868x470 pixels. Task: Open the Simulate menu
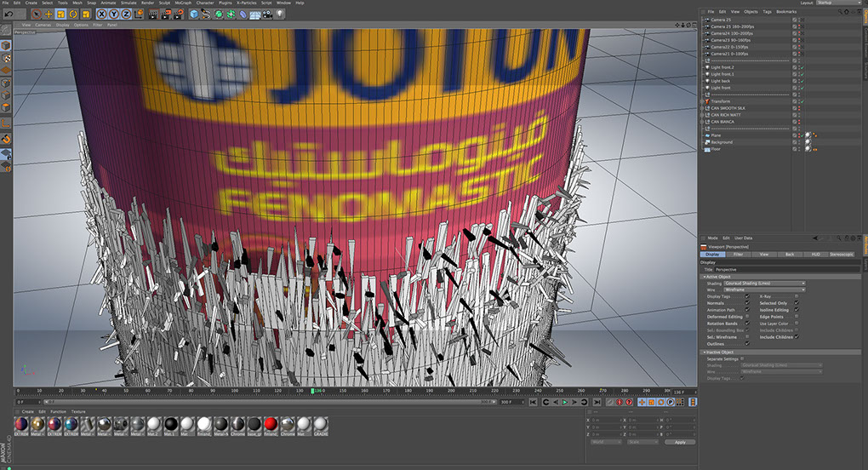point(128,3)
